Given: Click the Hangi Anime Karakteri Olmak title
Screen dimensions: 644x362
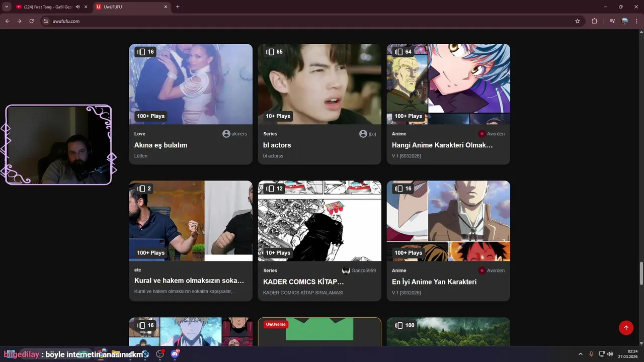Looking at the screenshot, I should (442, 145).
